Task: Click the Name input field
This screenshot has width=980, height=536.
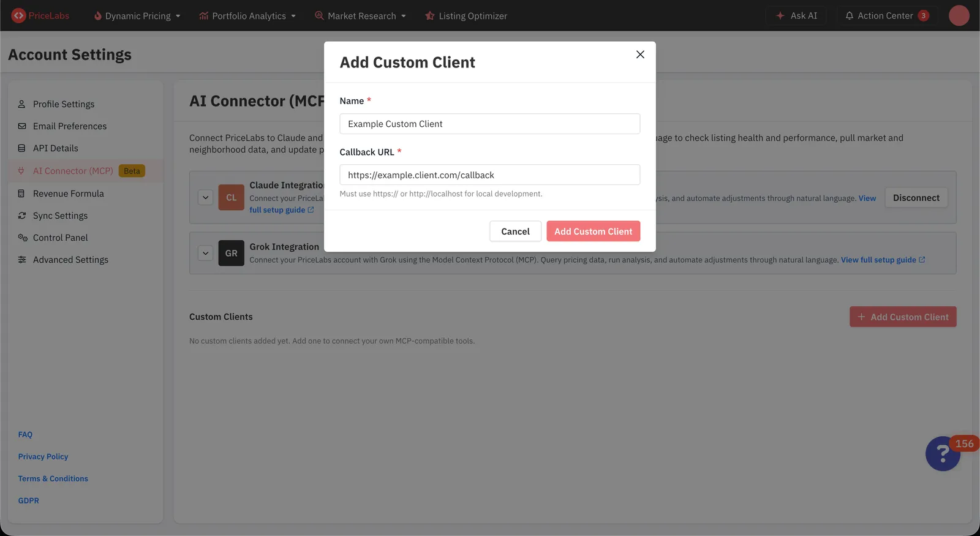Action: 490,124
